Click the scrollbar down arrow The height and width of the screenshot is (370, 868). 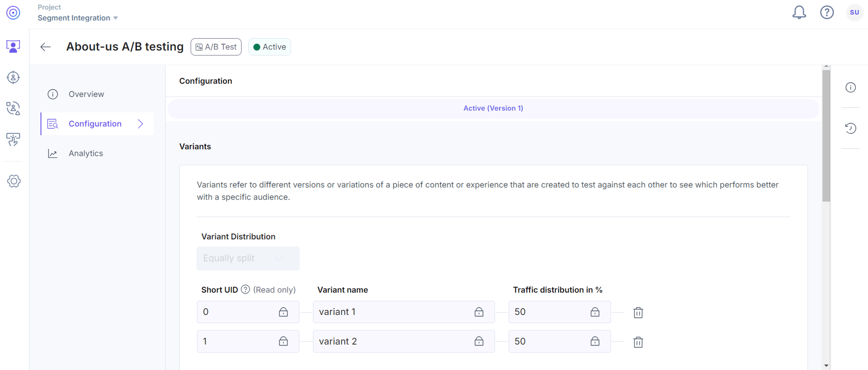coord(826,365)
